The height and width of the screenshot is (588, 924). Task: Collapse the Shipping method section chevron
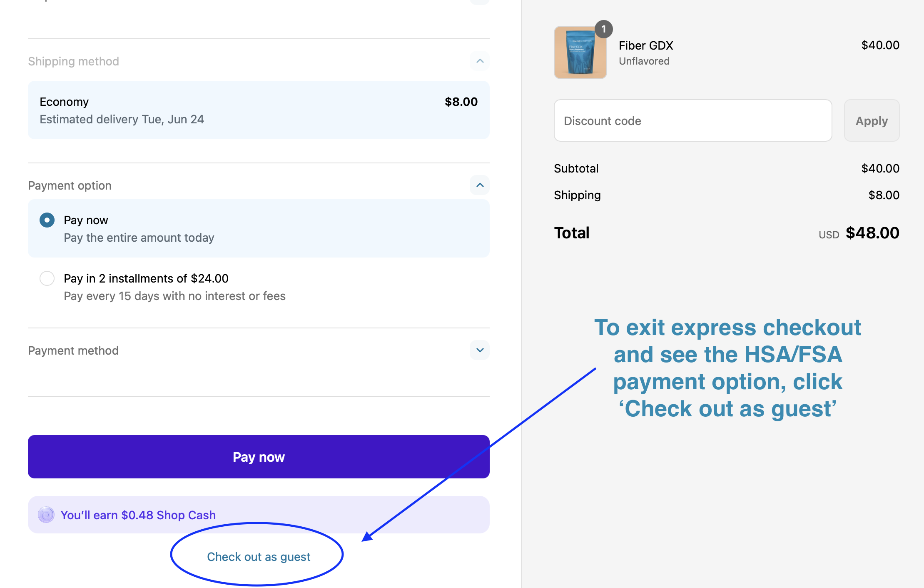[480, 61]
